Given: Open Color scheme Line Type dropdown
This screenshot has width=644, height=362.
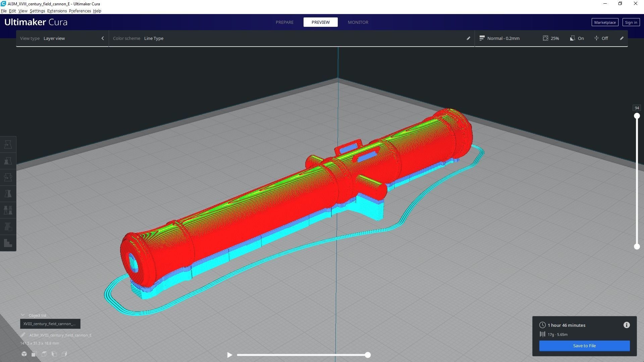Looking at the screenshot, I should point(154,38).
